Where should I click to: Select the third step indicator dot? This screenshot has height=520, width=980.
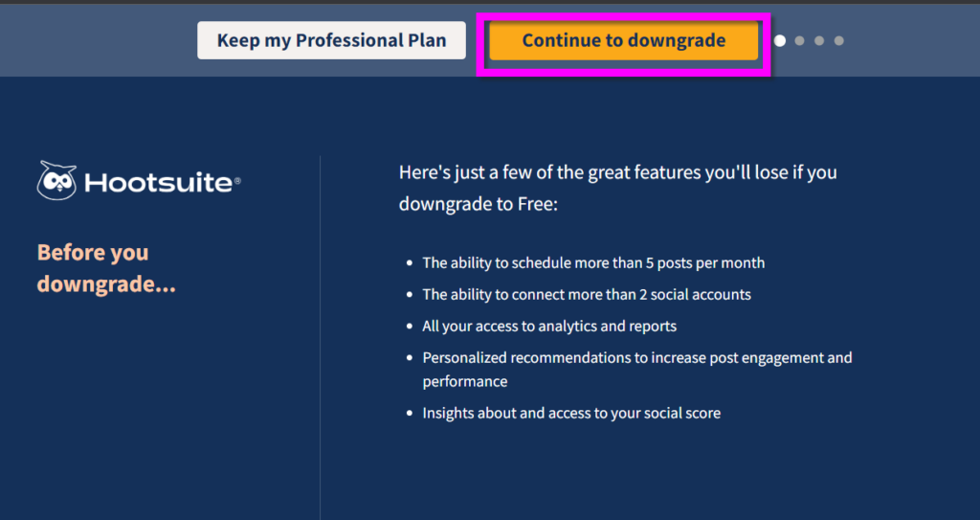point(819,40)
